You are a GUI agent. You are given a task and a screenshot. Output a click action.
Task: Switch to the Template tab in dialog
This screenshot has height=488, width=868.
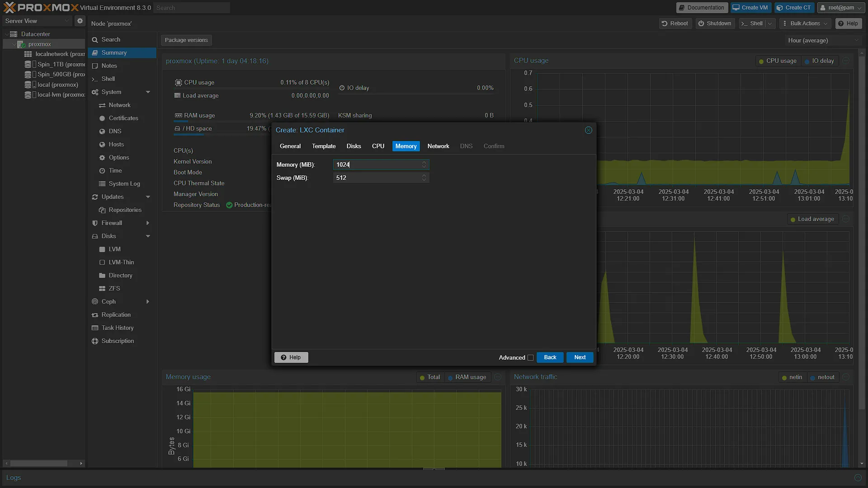tap(324, 146)
